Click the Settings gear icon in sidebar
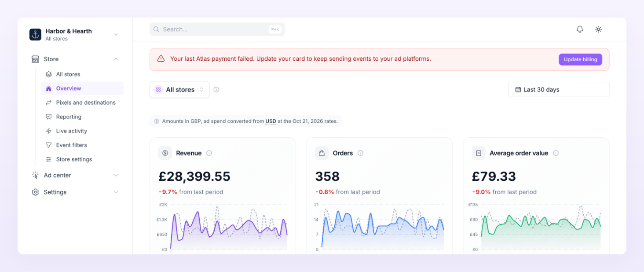Image resolution: width=644 pixels, height=272 pixels. (x=35, y=192)
